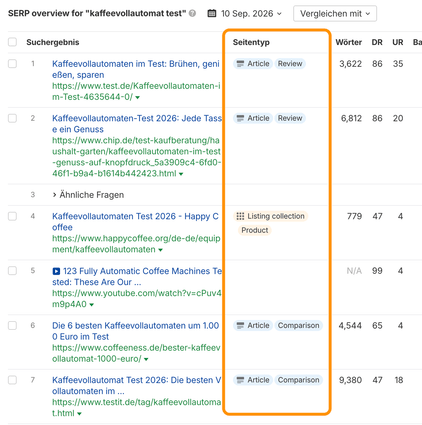Check the box for result 7 testit.de
Screen dimensions: 422x425
point(12,380)
